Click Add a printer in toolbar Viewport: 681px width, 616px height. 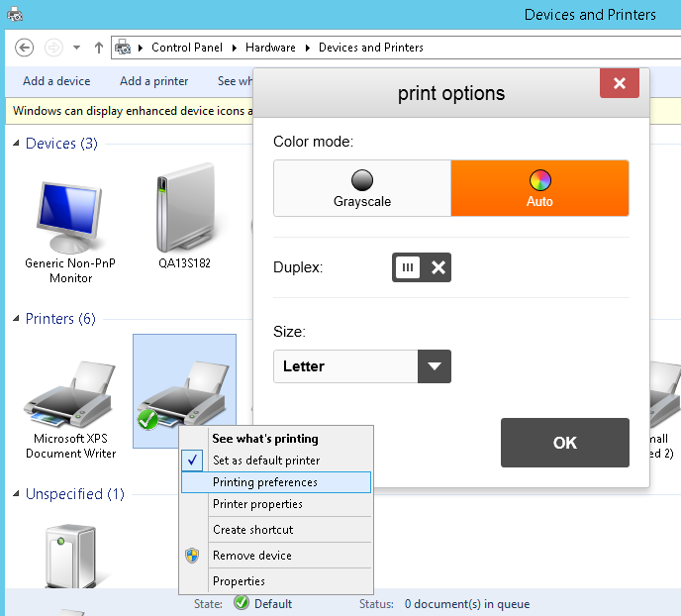point(153,81)
